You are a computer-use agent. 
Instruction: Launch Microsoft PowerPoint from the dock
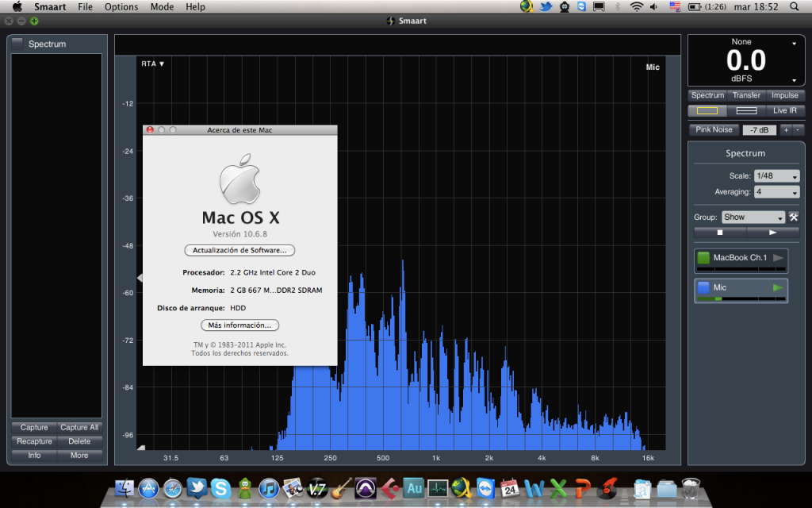pyautogui.click(x=583, y=488)
